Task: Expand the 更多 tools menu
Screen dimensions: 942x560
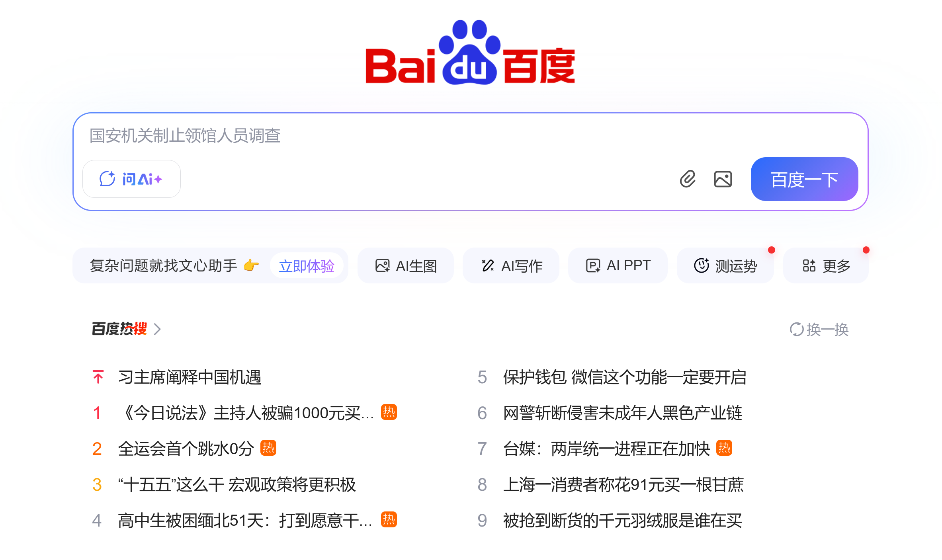Action: point(826,265)
